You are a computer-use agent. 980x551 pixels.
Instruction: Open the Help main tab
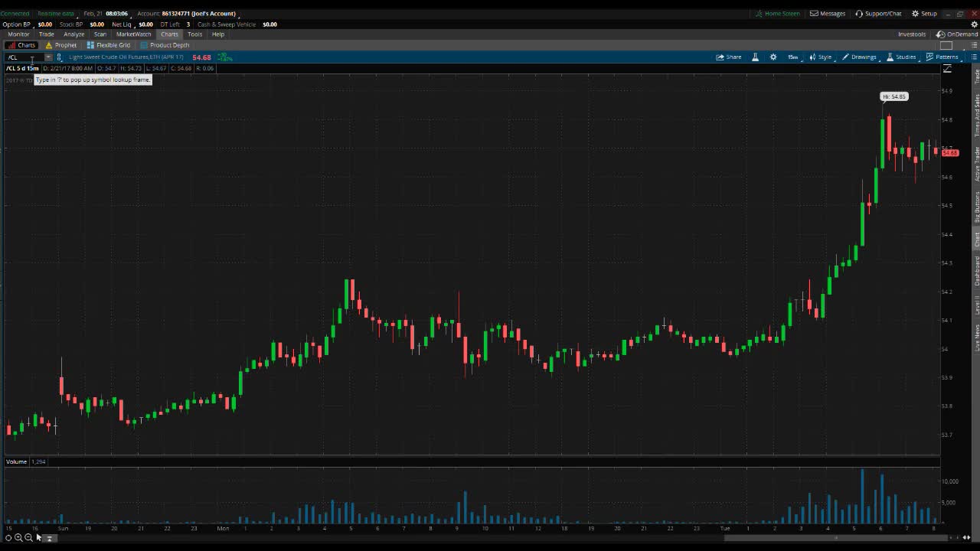point(218,34)
